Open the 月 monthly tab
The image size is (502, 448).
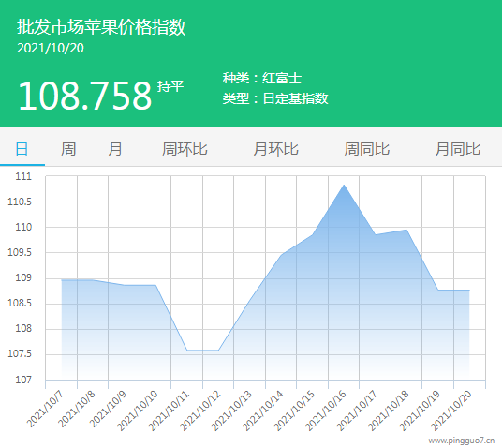115,149
